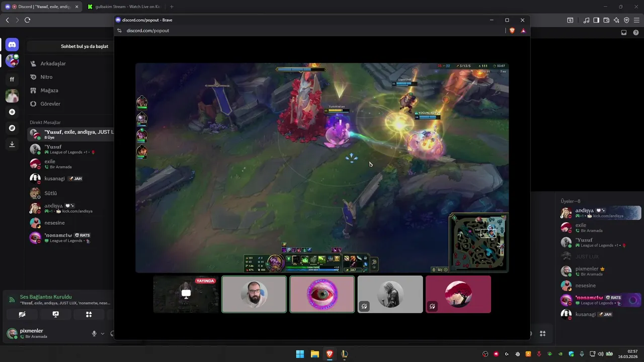Select the muted gray avatar participant tile
644x362 pixels.
[x=390, y=294]
